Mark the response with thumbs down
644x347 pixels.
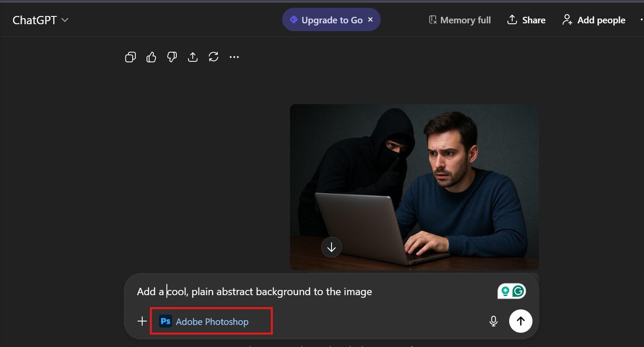coord(172,57)
